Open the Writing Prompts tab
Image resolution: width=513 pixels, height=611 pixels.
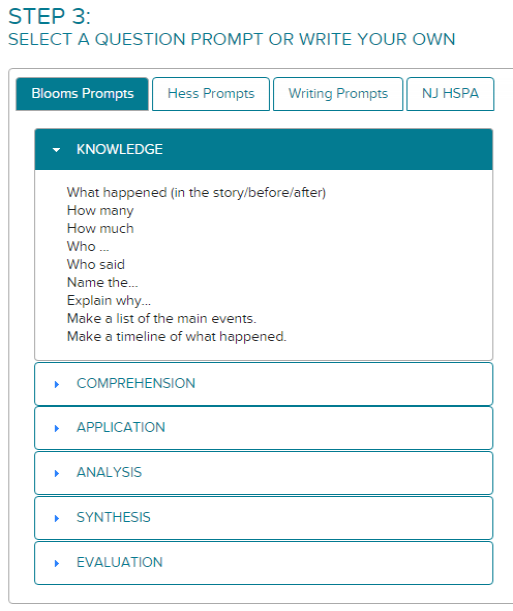click(338, 94)
